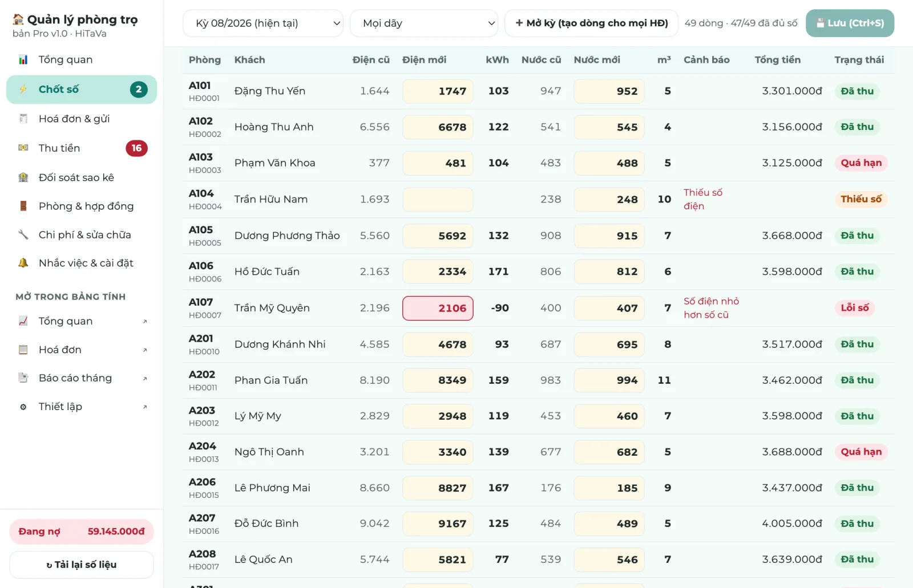Screen dimensions: 913x588
Task: Click Điện mới field 6678 for A102
Action: pos(438,127)
